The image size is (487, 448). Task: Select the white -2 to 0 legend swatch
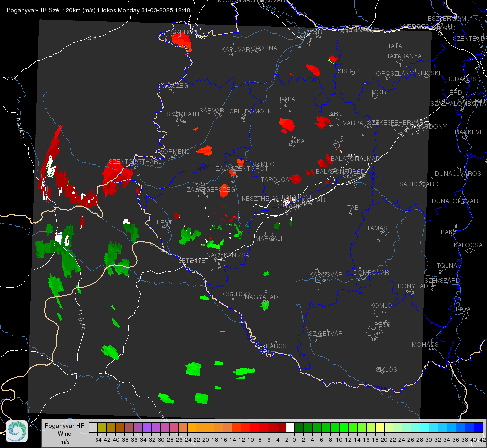tap(290, 427)
